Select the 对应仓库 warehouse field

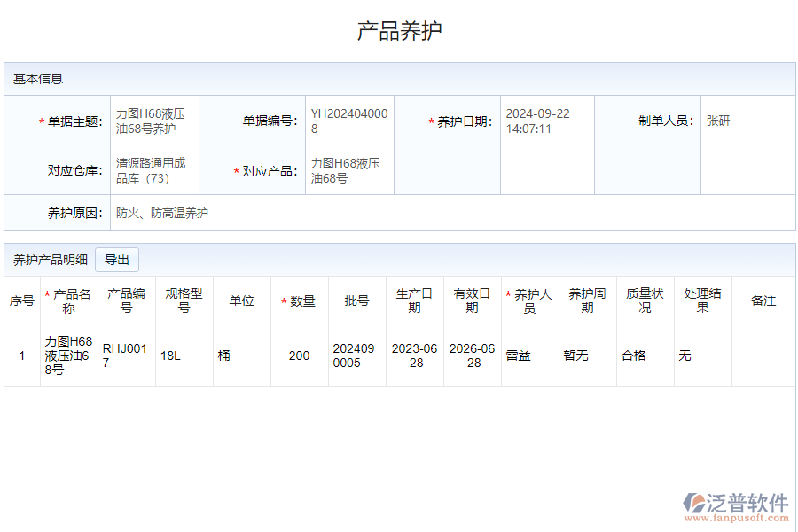point(151,171)
